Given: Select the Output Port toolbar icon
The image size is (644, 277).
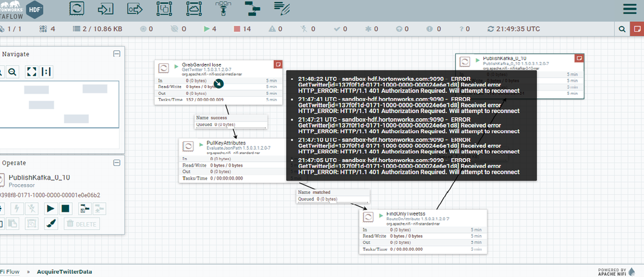Looking at the screenshot, I should [x=135, y=8].
